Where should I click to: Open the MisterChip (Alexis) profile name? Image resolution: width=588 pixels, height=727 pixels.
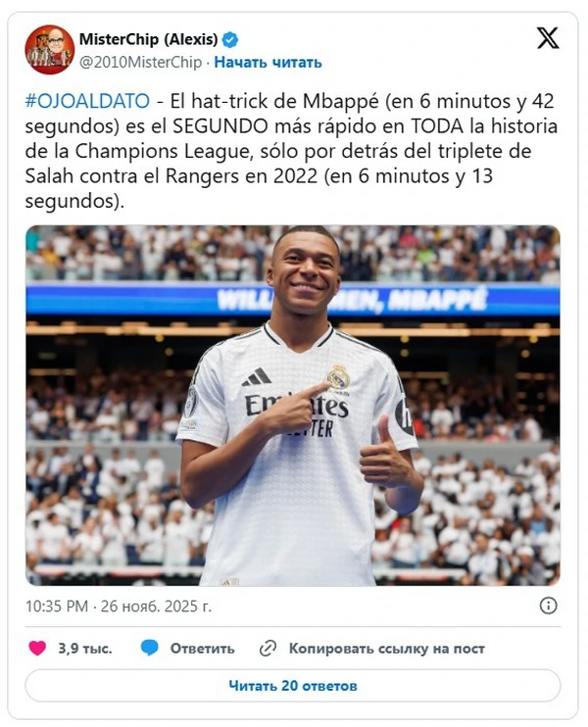[148, 39]
